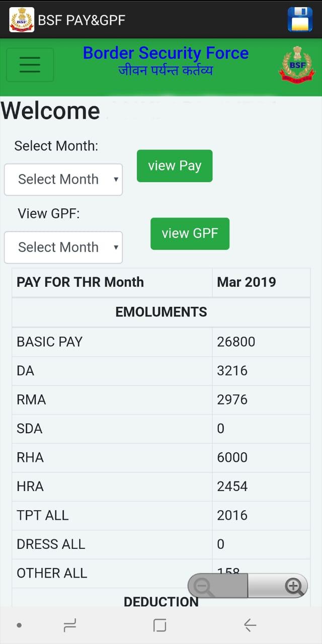Image resolution: width=322 pixels, height=644 pixels.
Task: Open the View GPF month dropdown
Action: click(x=63, y=248)
